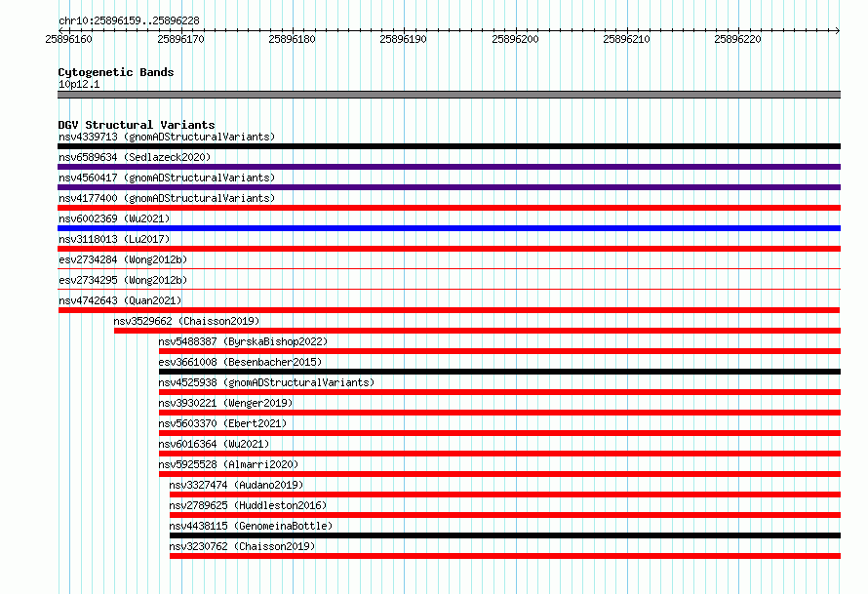Click red bar under nsv4525938
The image size is (868, 594).
[x=500, y=392]
